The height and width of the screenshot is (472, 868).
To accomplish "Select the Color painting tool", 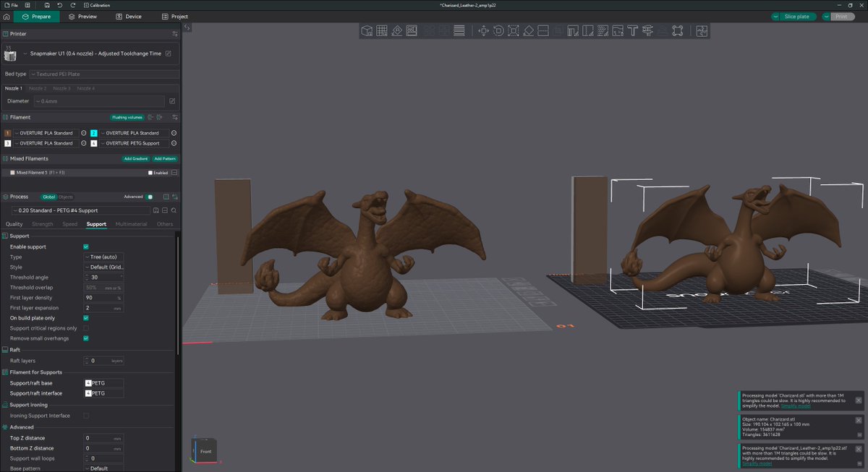I will pos(618,30).
